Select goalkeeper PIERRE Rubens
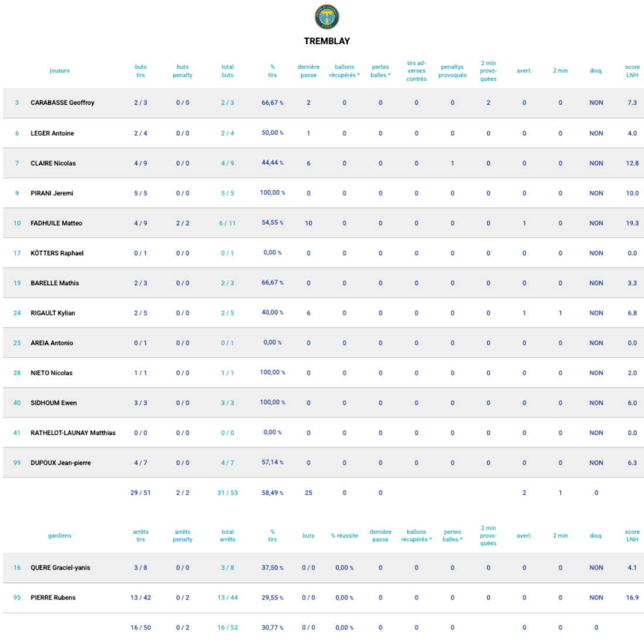Screen dimensions: 644x644 (53, 598)
